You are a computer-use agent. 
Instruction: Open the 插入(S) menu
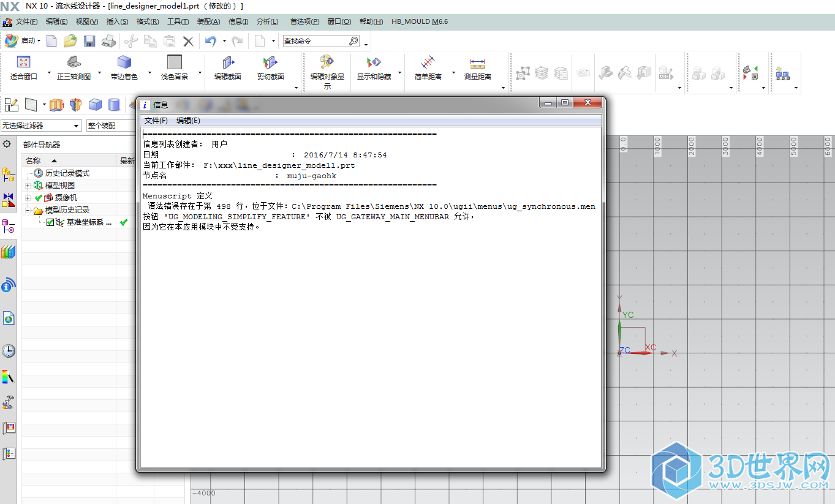[117, 21]
